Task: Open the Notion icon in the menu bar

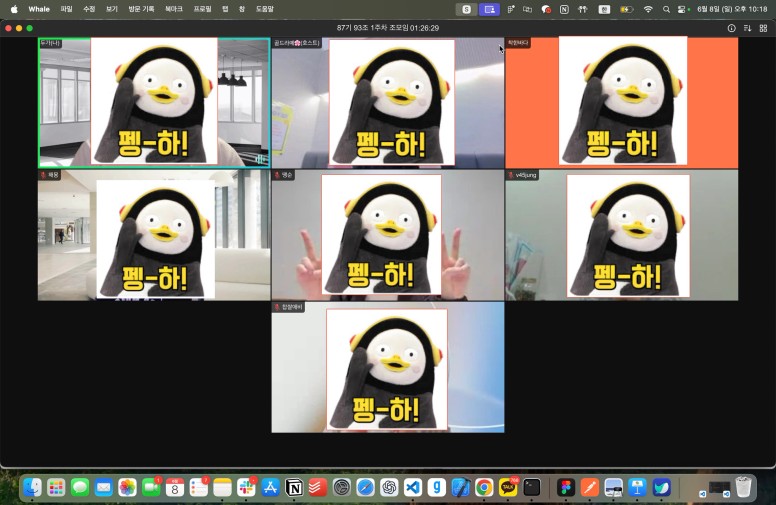Action: (564, 9)
